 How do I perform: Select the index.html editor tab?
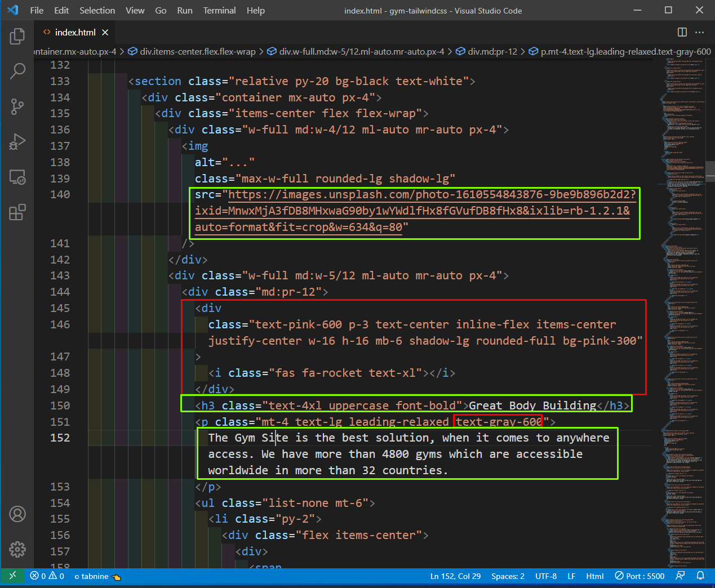click(75, 32)
